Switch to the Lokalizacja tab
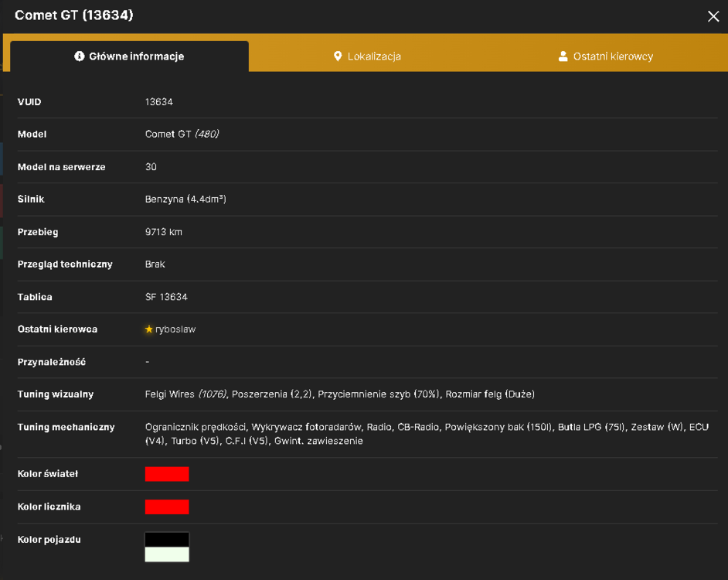 click(x=367, y=56)
